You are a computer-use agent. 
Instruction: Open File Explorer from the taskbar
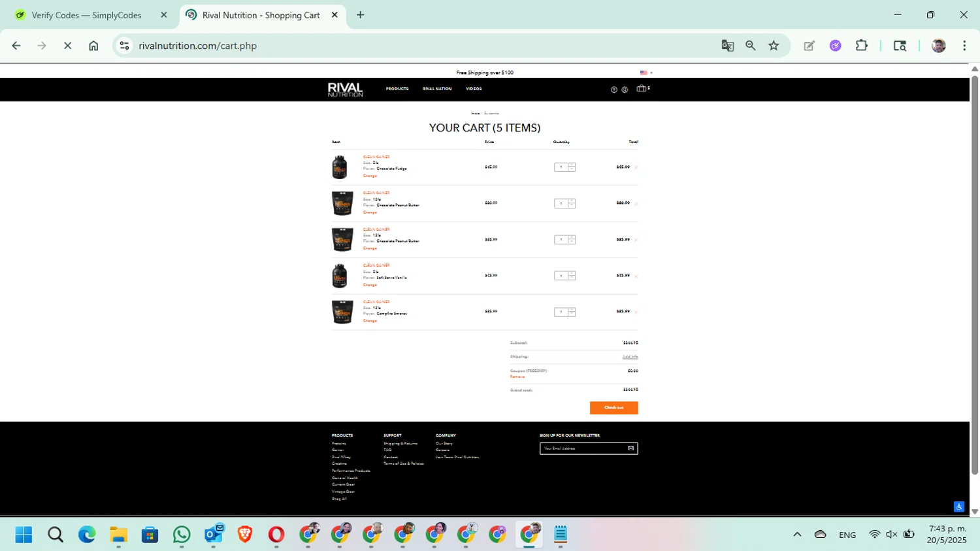coord(118,535)
